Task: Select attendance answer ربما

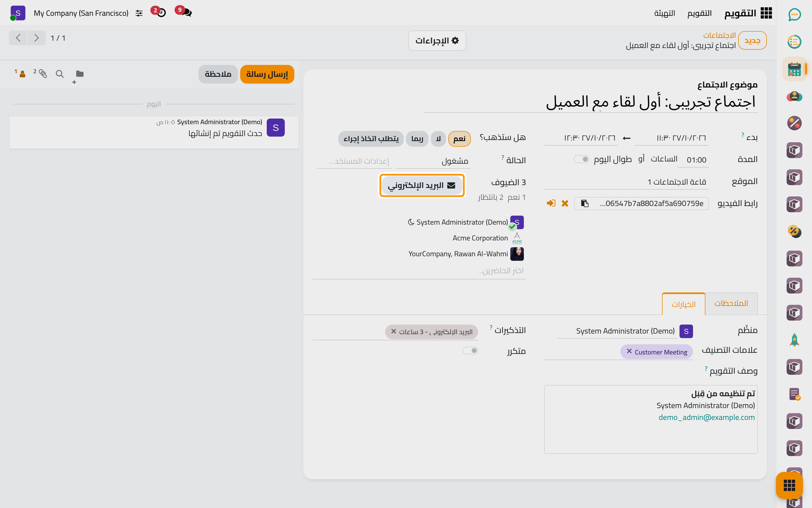Action: tap(417, 139)
